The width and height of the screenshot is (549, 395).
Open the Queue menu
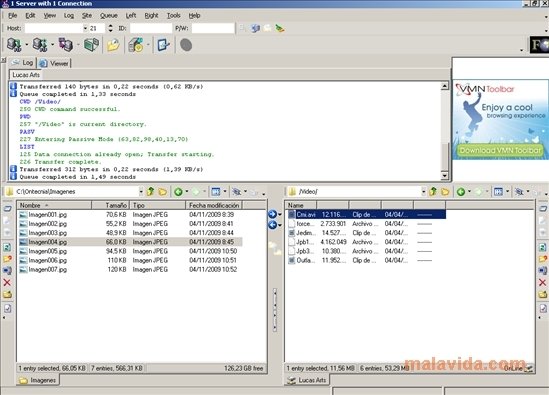[x=109, y=15]
